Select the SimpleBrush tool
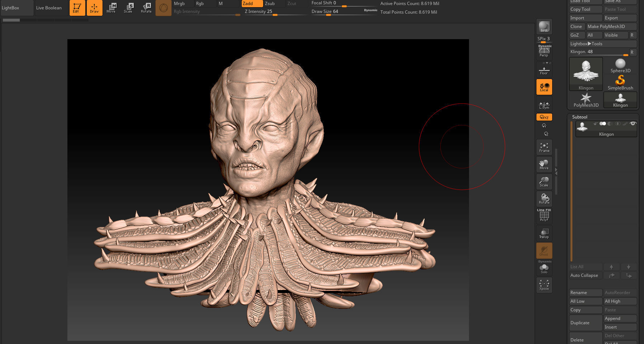The width and height of the screenshot is (644, 344). (620, 83)
